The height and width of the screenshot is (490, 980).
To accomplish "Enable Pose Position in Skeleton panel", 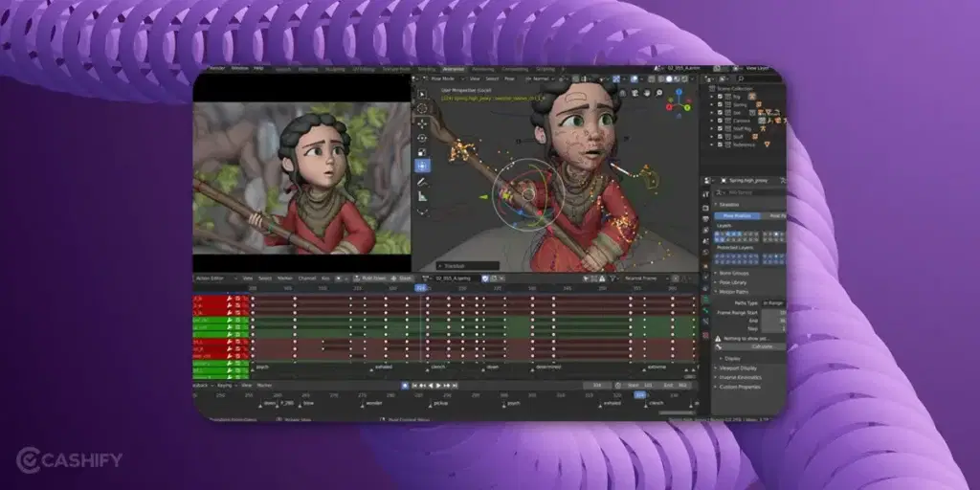I will (737, 215).
